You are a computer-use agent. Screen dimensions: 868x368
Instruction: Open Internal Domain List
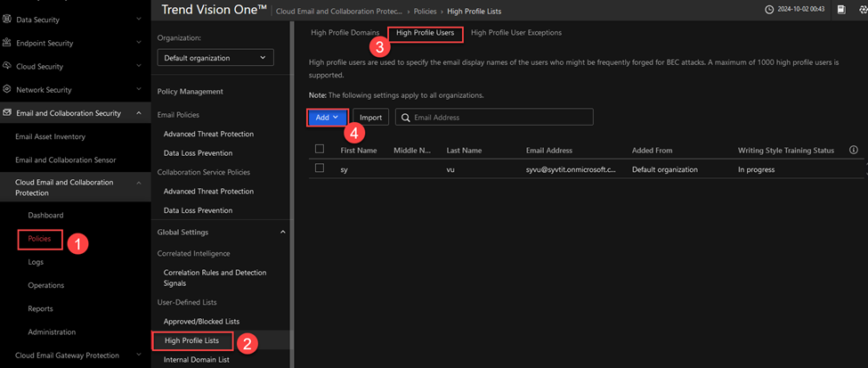(197, 360)
